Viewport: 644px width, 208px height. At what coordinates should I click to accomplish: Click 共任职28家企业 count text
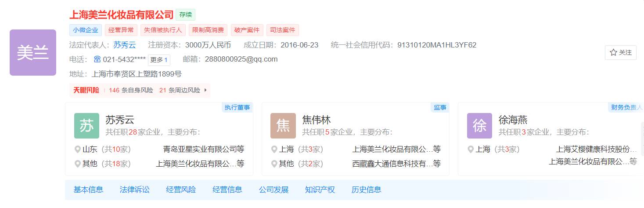tap(133, 132)
